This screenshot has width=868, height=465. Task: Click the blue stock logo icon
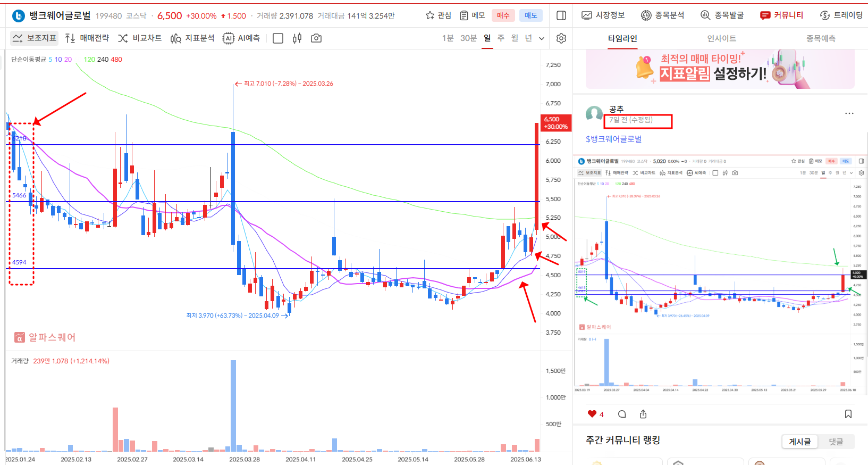[x=19, y=16]
